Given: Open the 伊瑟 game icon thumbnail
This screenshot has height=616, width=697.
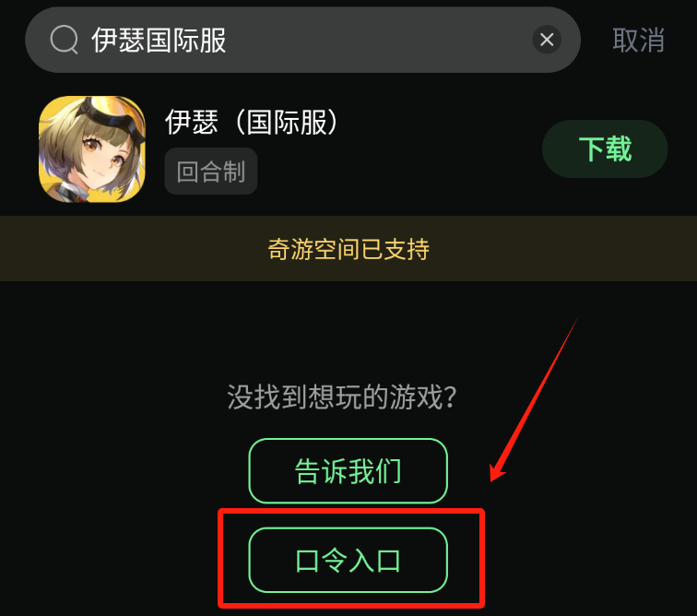Looking at the screenshot, I should (92, 149).
